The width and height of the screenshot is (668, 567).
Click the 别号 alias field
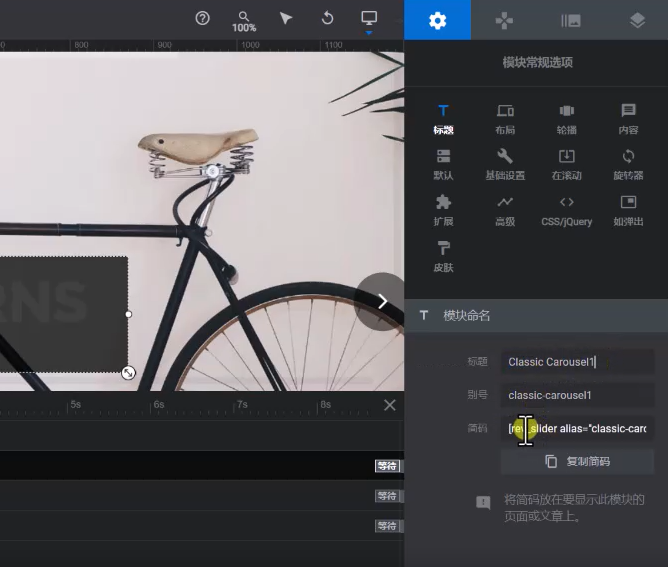point(577,395)
